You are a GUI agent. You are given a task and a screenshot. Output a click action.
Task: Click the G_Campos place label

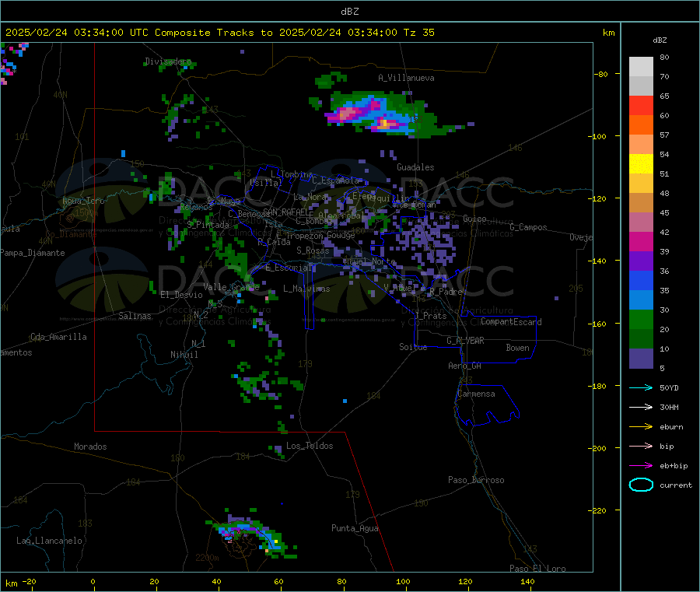[528, 227]
